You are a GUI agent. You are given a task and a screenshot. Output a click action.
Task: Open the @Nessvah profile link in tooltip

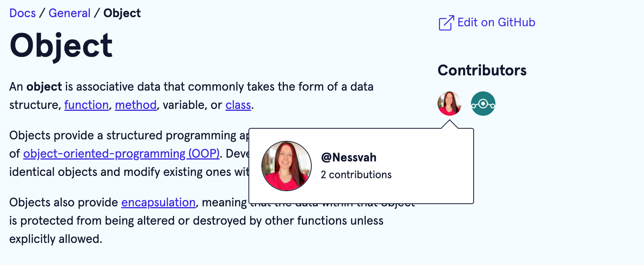tap(348, 157)
